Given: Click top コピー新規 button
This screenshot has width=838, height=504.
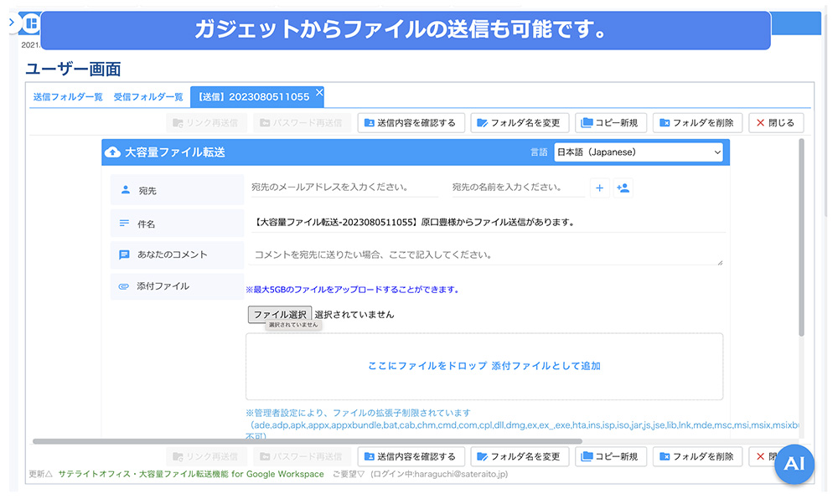Looking at the screenshot, I should (x=611, y=123).
